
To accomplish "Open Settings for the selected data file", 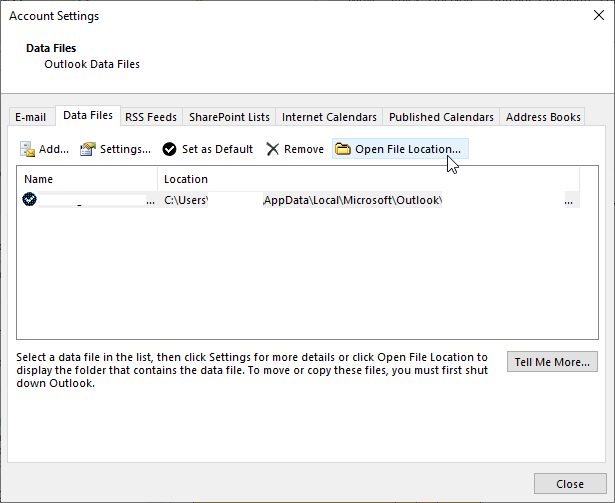I will tap(115, 149).
